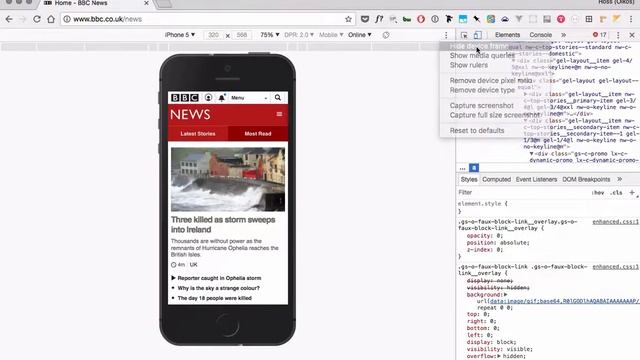Open the data:image/gif background URL link
Screen dimensions: 640x360
564,301
